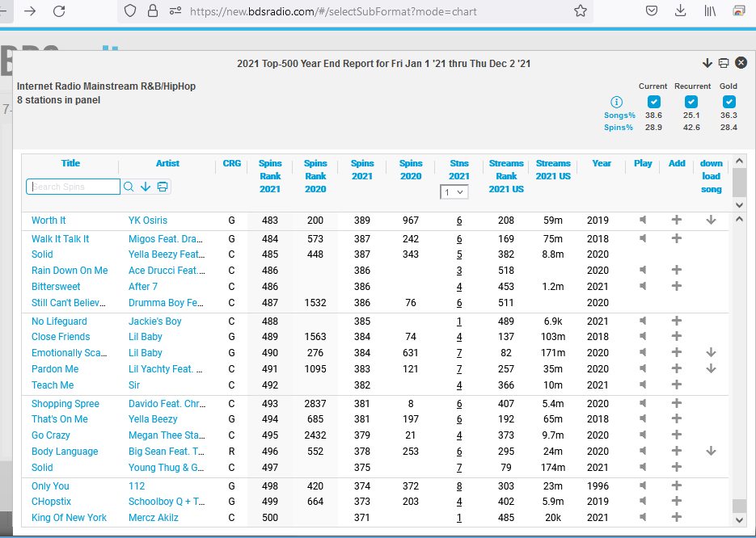Open the That's On Me song link
This screenshot has width=756, height=538.
(x=60, y=419)
